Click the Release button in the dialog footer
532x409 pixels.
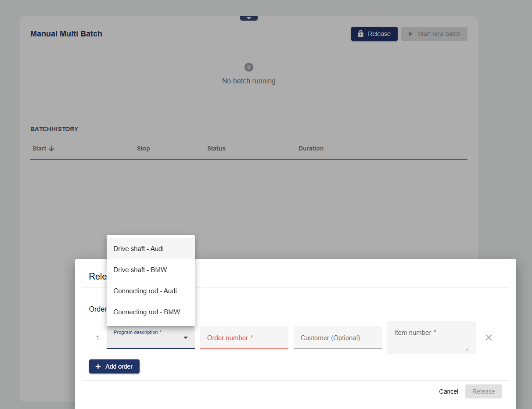483,391
